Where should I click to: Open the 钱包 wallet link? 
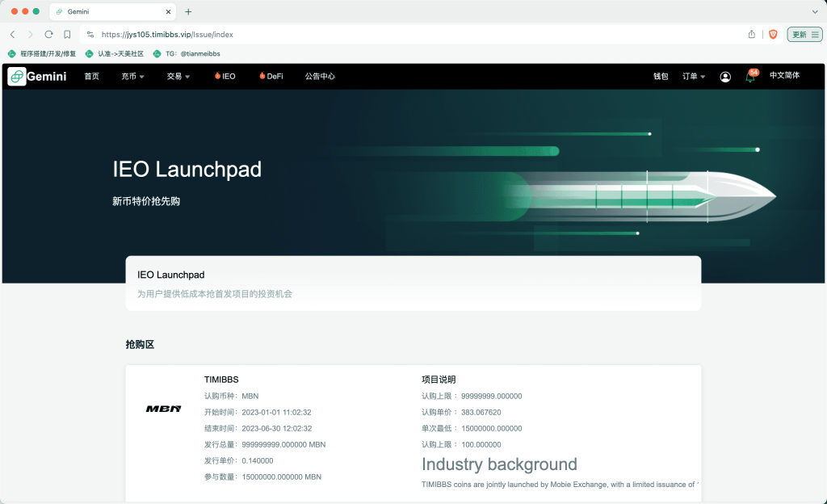(661, 77)
